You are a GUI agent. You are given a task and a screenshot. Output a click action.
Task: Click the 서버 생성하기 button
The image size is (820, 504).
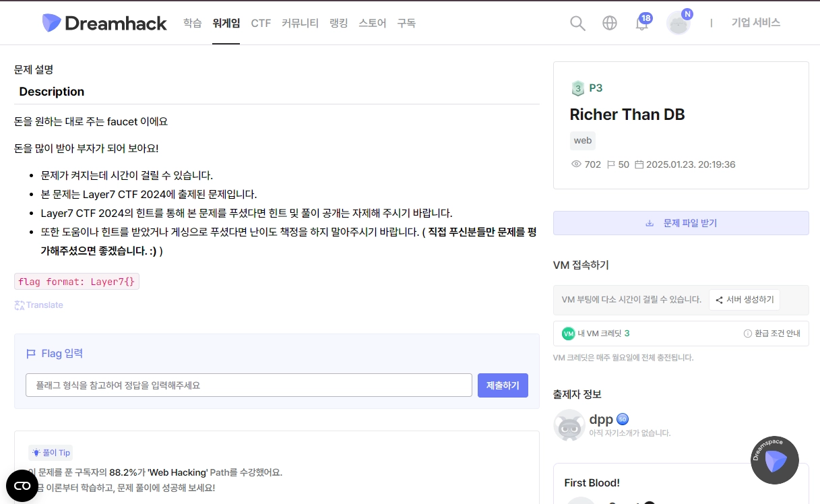click(745, 300)
